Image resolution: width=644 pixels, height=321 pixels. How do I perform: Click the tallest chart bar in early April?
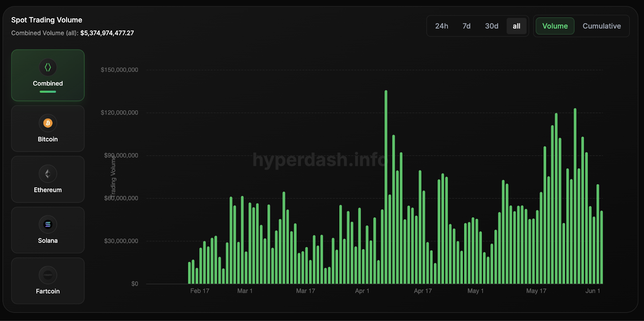pyautogui.click(x=386, y=187)
